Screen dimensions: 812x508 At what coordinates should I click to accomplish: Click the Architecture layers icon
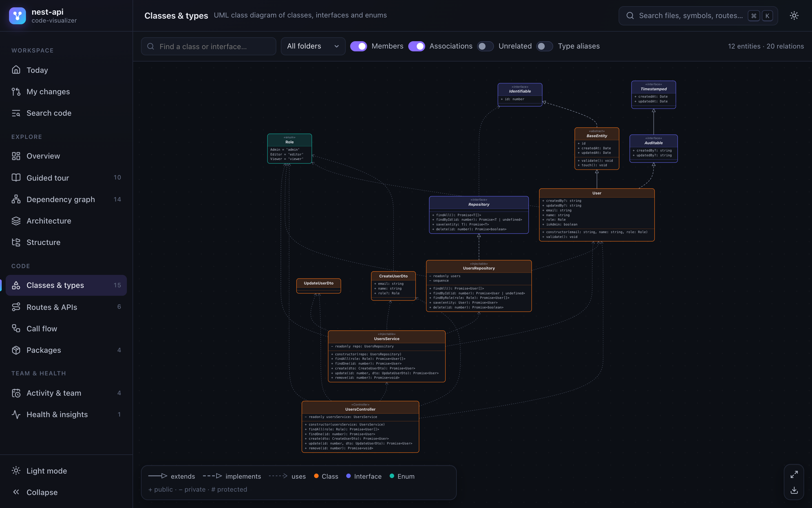coord(16,221)
